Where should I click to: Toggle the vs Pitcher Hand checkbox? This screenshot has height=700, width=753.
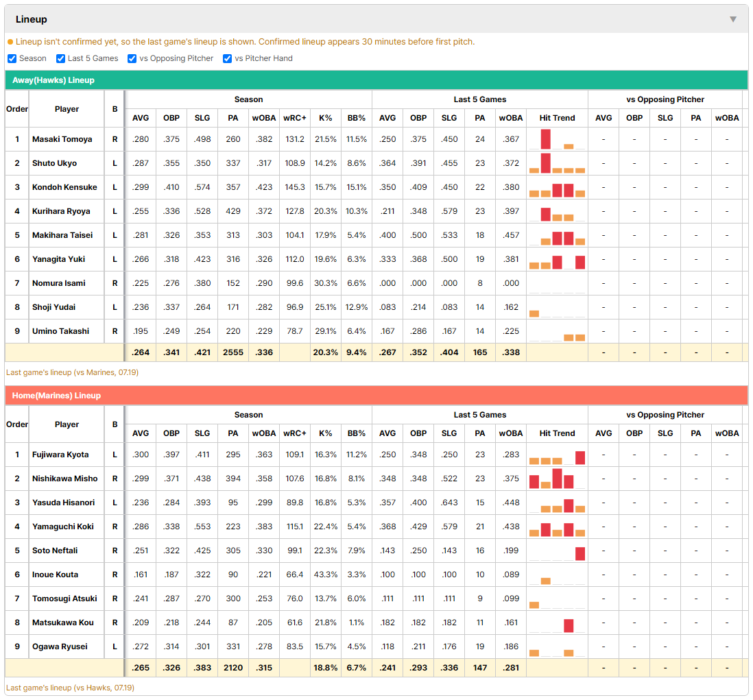[227, 58]
